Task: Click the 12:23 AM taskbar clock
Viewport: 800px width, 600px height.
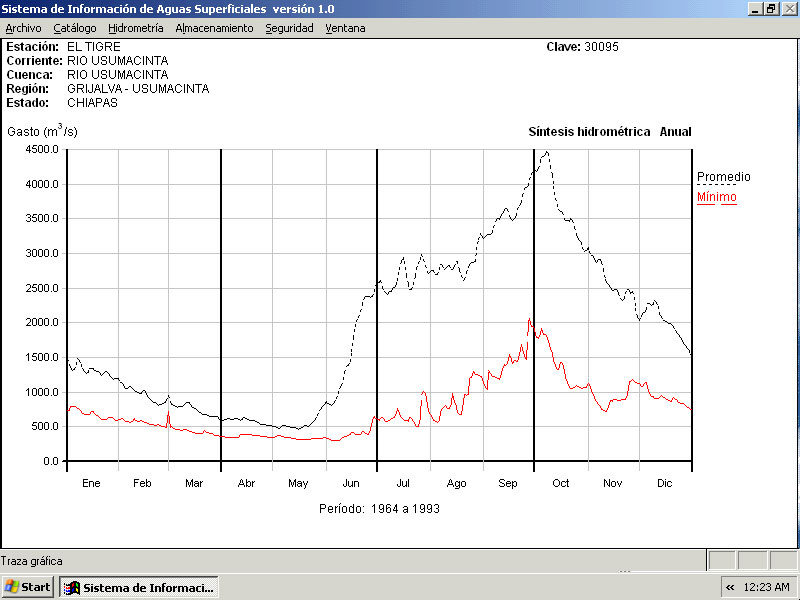Action: 767,587
